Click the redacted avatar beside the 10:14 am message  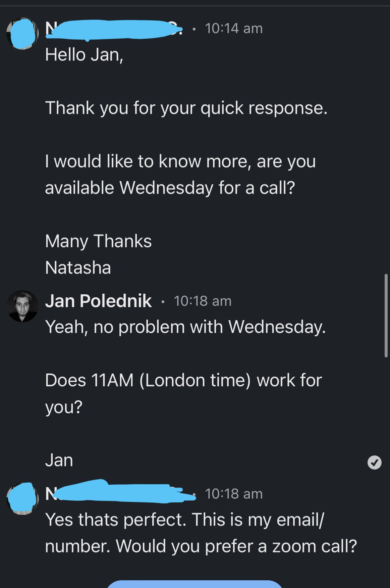click(x=22, y=34)
